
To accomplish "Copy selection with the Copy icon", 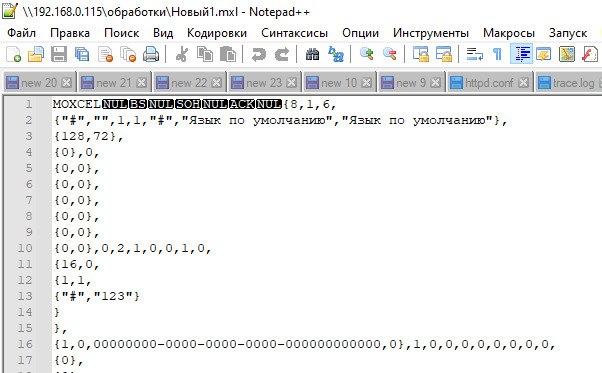I will pyautogui.click(x=205, y=54).
